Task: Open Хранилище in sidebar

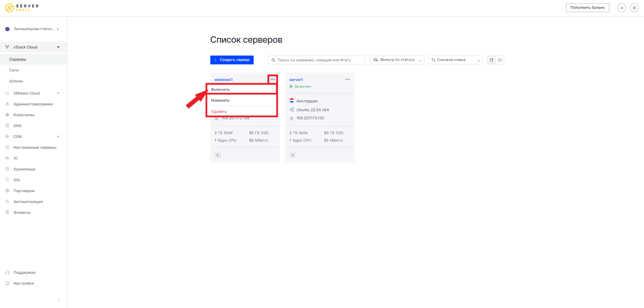Action: coord(24,169)
